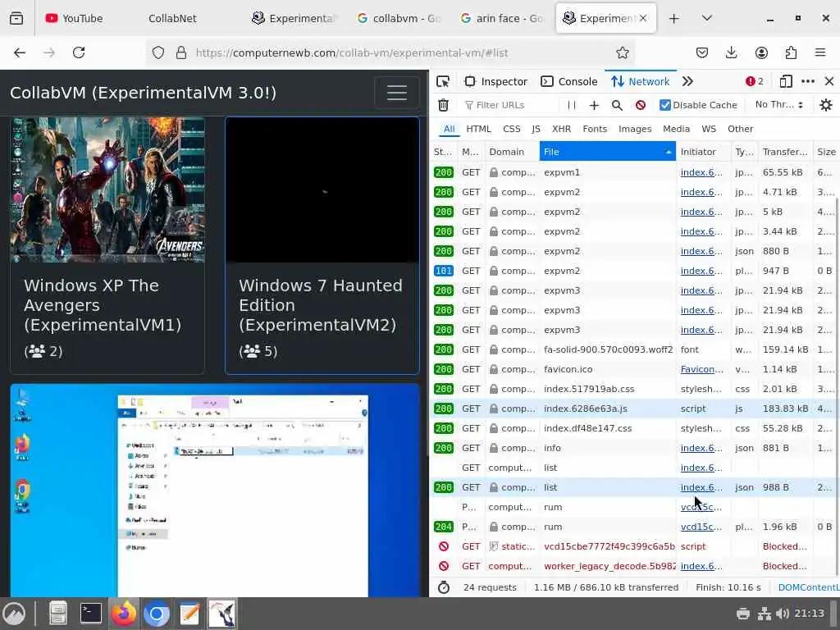Go back with the browser back arrow

[x=20, y=52]
